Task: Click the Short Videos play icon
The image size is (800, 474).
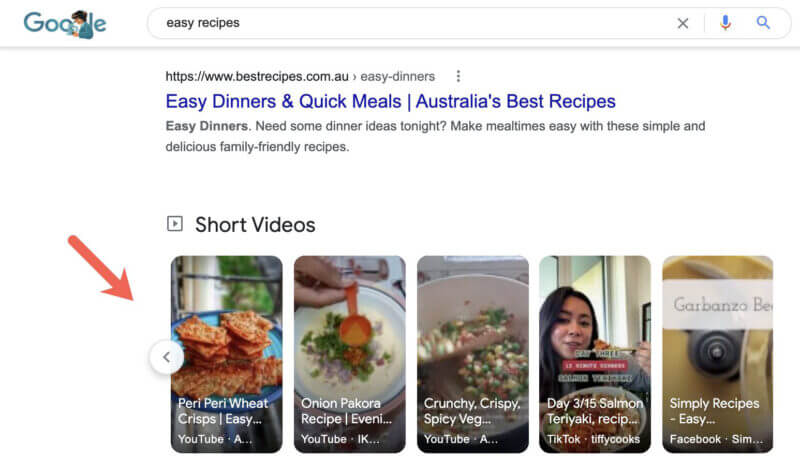Action: (x=174, y=223)
